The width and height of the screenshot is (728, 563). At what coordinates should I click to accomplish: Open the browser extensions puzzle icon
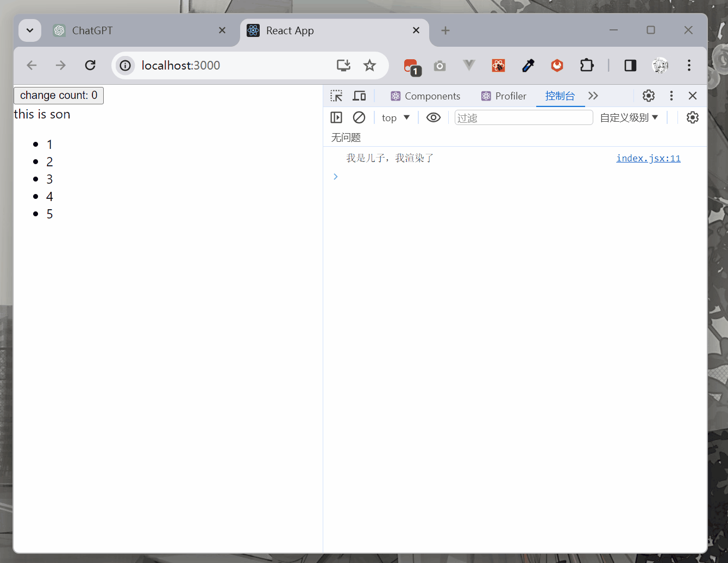click(x=587, y=66)
